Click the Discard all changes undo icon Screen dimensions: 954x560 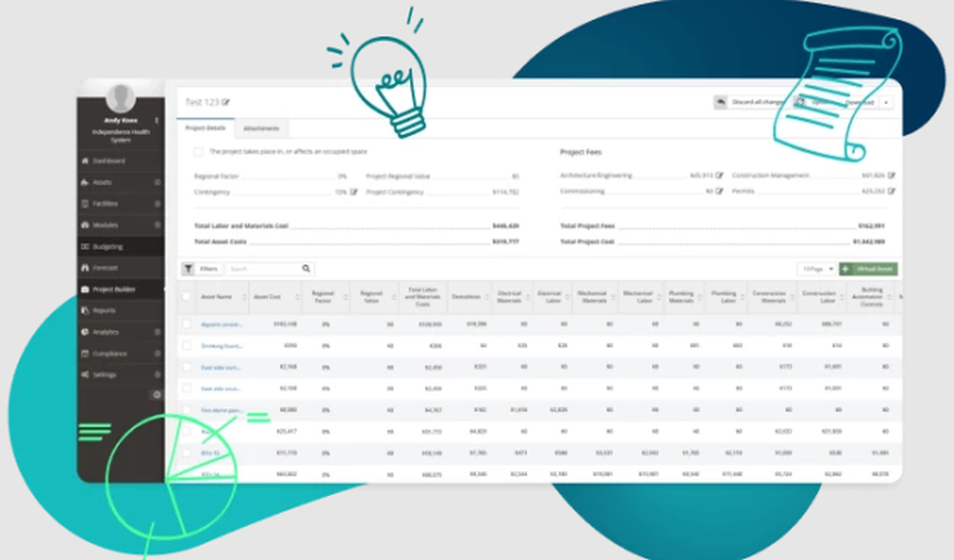[x=720, y=102]
